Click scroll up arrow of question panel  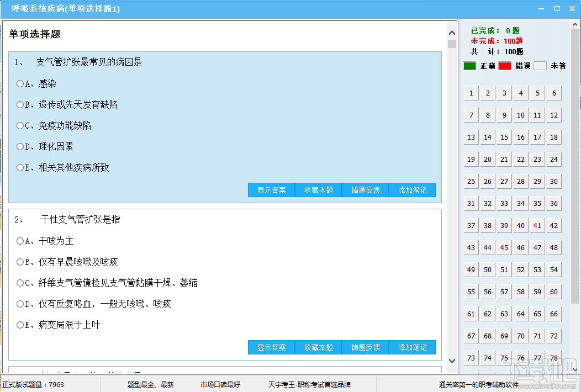pyautogui.click(x=452, y=33)
